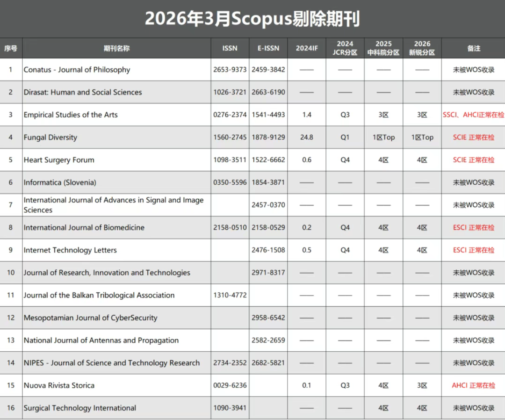Select the 2025 中科院分区 header cell
Screen dimensions: 505x420
(383, 48)
